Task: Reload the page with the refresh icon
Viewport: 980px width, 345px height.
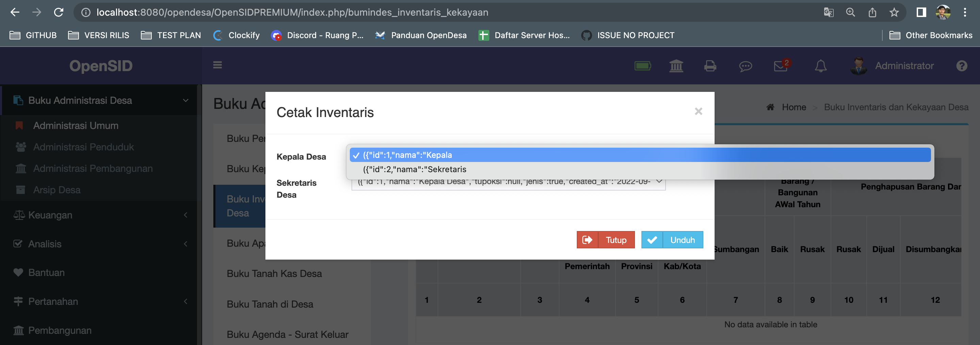Action: click(x=59, y=13)
